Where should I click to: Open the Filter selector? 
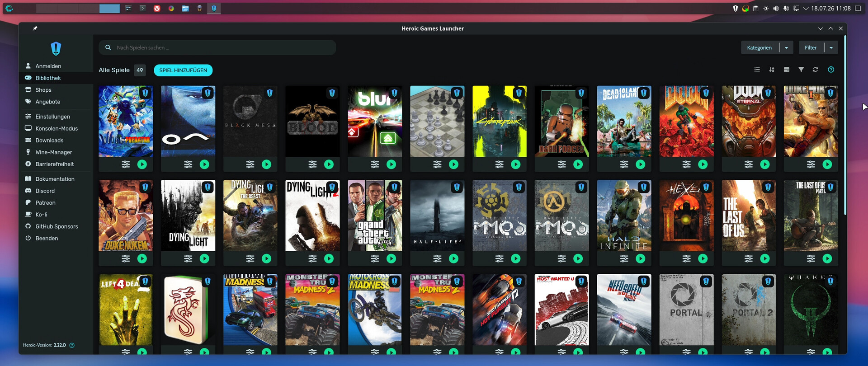coord(811,48)
